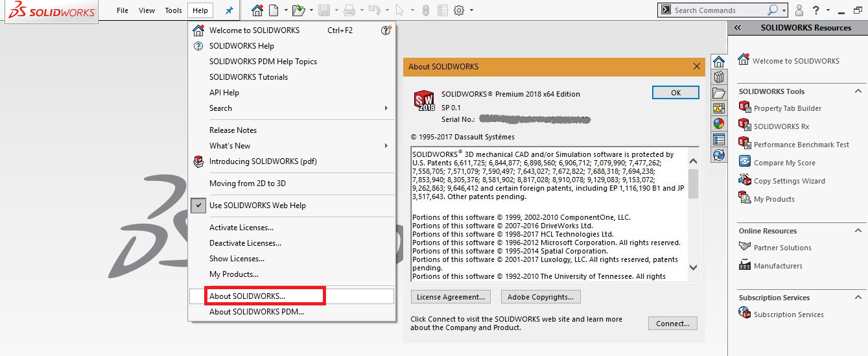Click the Select cursor tool icon
Image resolution: width=868 pixels, height=356 pixels.
tap(399, 10)
